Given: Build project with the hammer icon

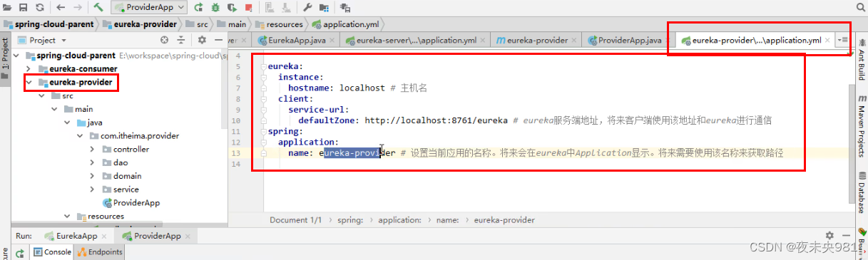Looking at the screenshot, I should 98,7.
